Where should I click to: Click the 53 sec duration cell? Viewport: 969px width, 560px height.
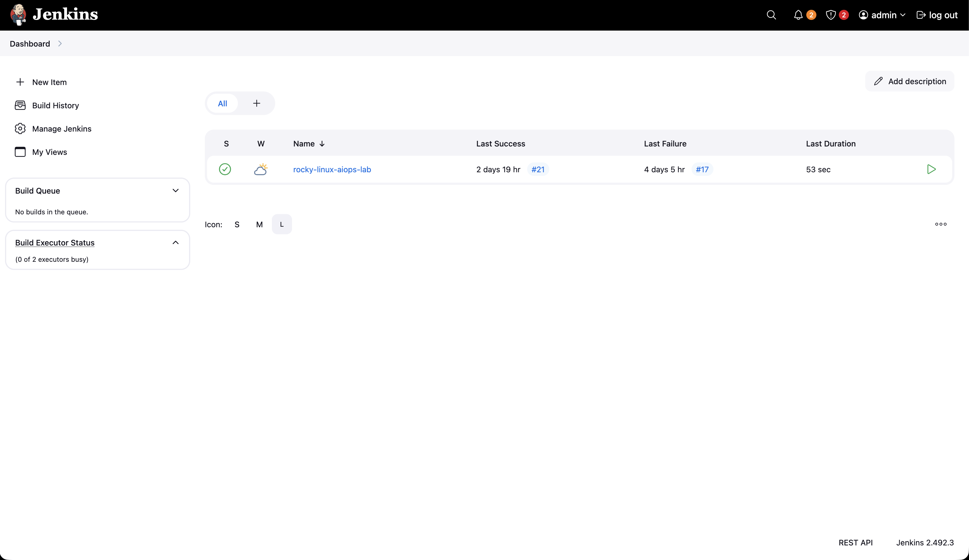(x=818, y=169)
